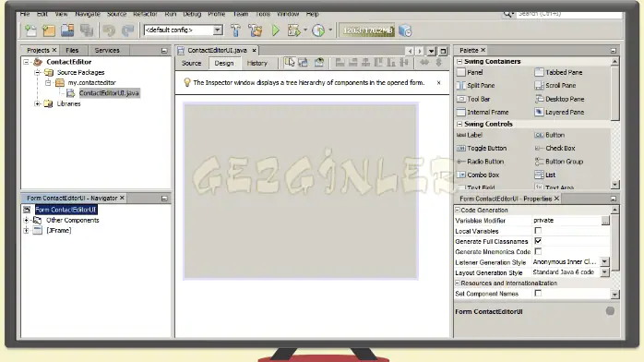
Task: Uncheck Generate Full Classnames checkbox
Action: [538, 241]
